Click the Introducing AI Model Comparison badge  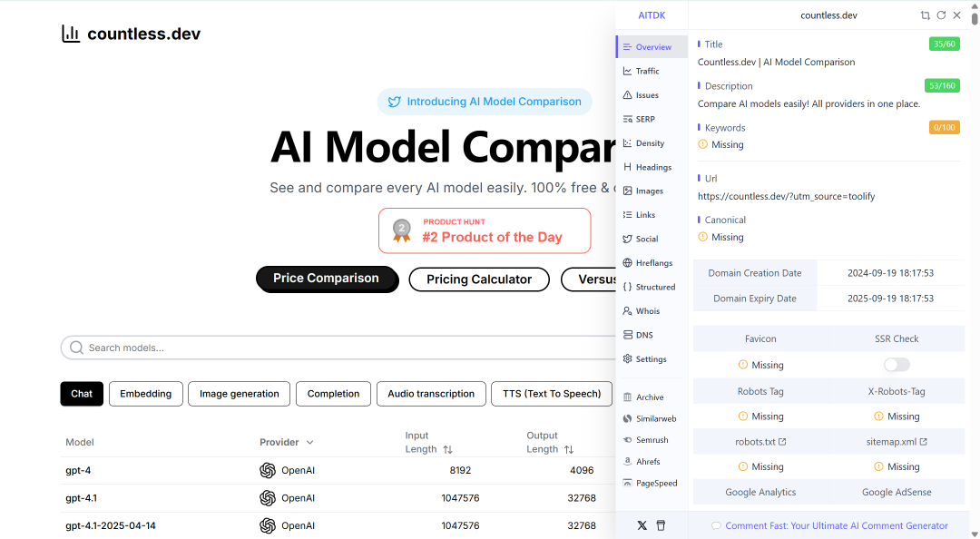point(485,102)
